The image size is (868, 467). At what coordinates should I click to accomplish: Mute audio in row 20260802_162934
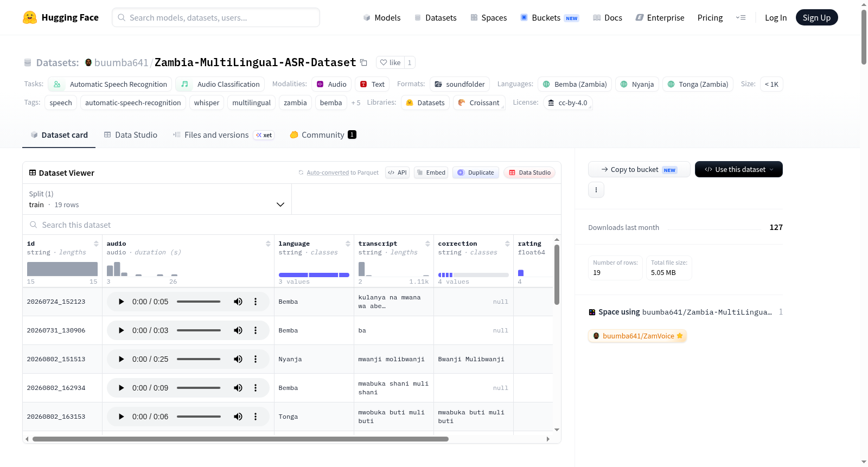(238, 388)
